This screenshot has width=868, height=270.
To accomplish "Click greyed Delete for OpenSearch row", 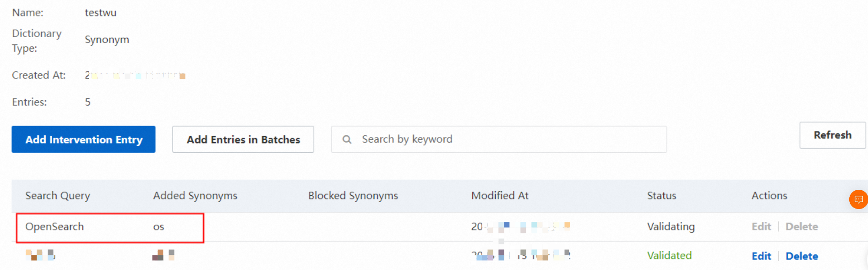I will pos(802,226).
